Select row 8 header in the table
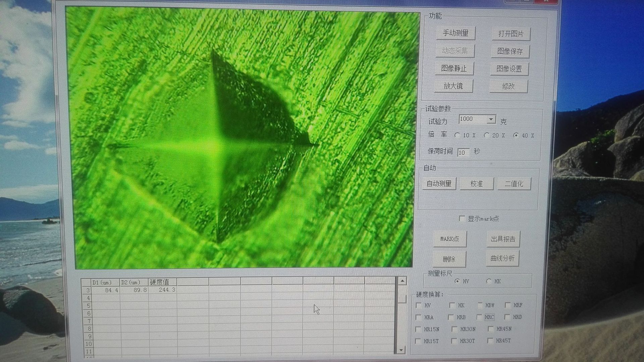The image size is (644, 362). tap(89, 329)
